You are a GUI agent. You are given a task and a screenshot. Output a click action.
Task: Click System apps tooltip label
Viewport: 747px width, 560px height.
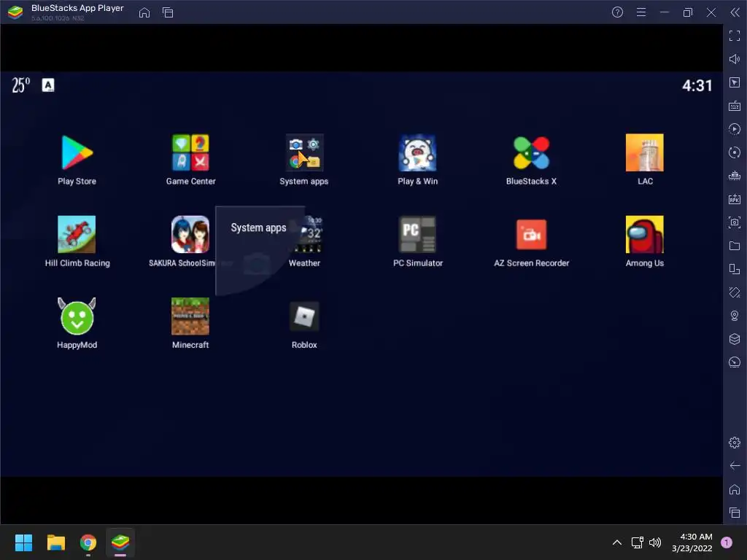(259, 228)
